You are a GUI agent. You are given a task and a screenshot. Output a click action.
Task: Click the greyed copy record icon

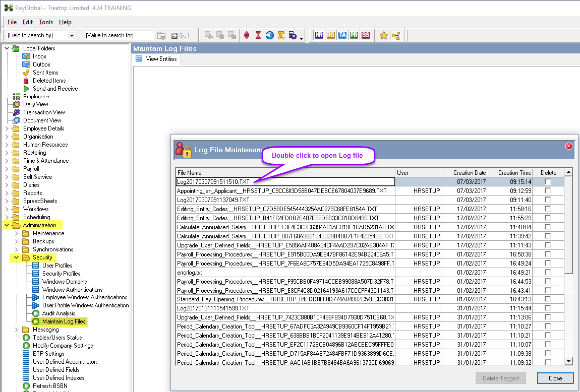232,35
